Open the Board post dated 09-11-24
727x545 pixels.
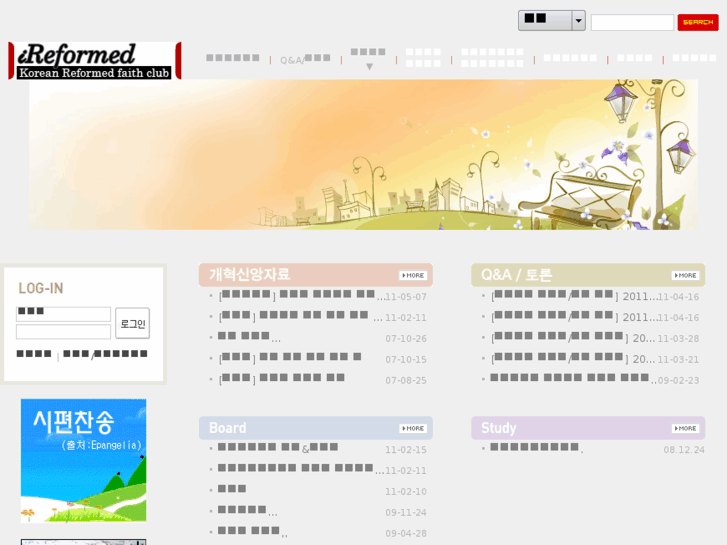[248, 511]
